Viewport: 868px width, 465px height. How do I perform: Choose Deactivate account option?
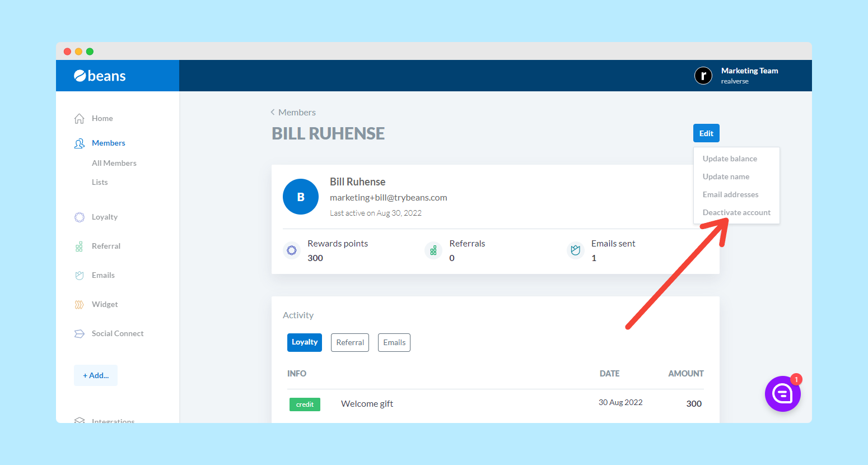[x=736, y=212]
